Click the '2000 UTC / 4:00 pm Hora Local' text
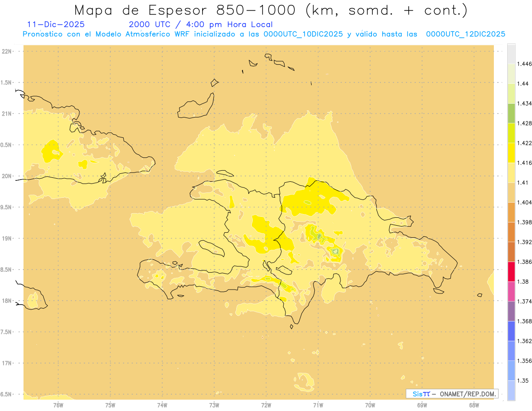Viewport: 532px width, 411px height. pyautogui.click(x=201, y=24)
